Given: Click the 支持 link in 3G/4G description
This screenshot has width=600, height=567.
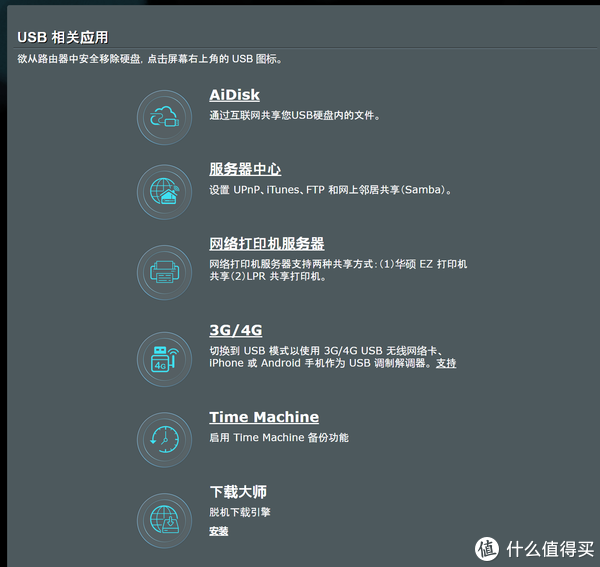Looking at the screenshot, I should point(446,363).
